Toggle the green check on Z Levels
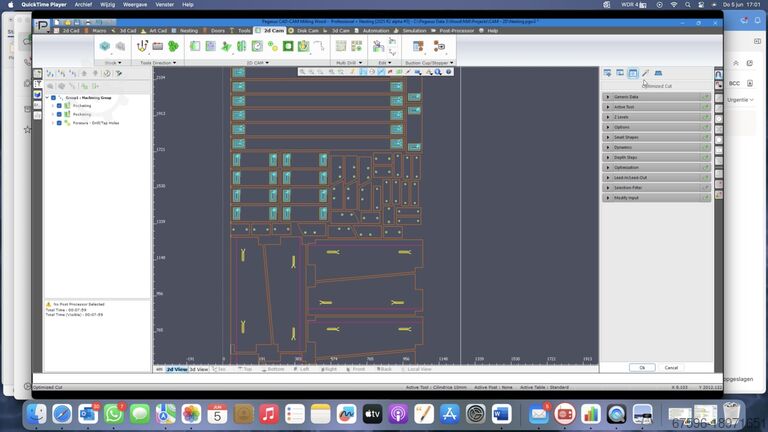The width and height of the screenshot is (768, 432). [705, 117]
